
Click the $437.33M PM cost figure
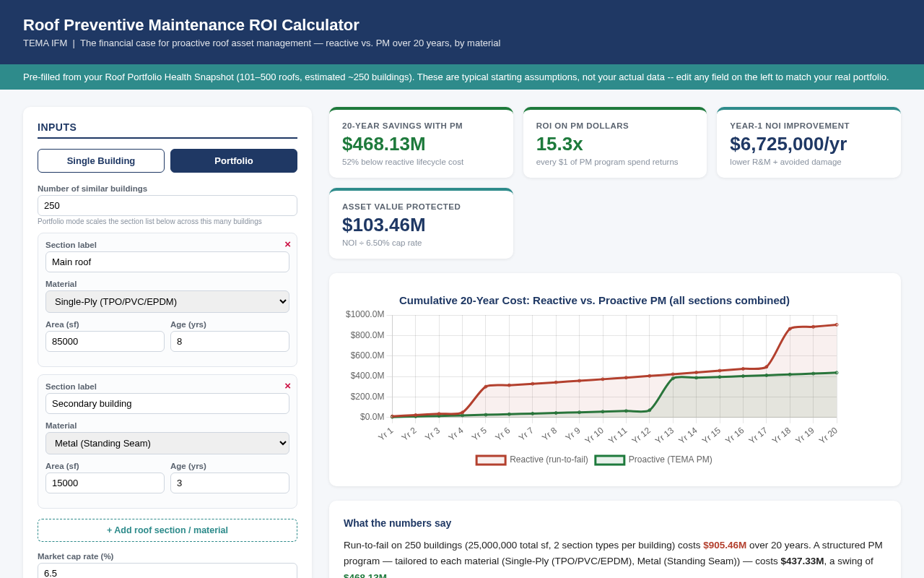[x=802, y=561]
